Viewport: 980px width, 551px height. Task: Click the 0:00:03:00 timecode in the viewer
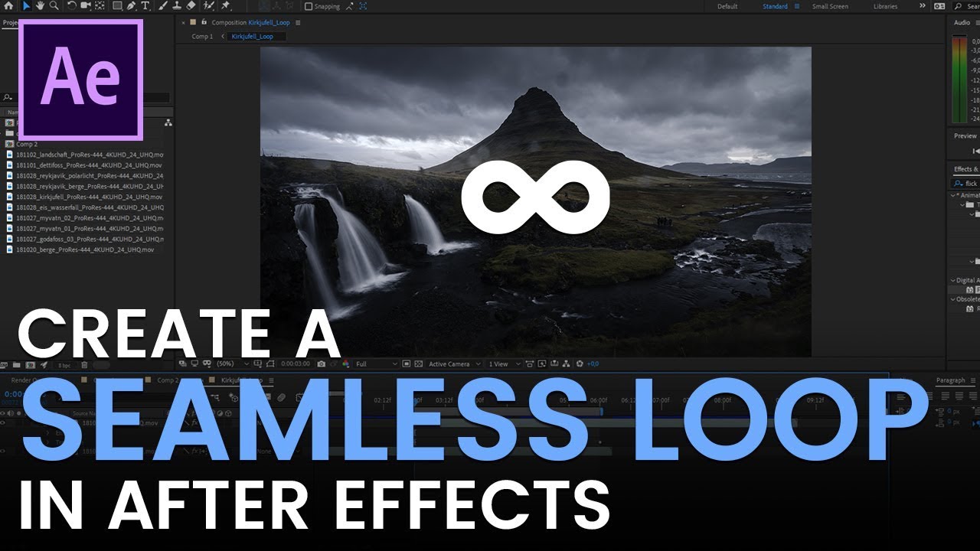(295, 364)
